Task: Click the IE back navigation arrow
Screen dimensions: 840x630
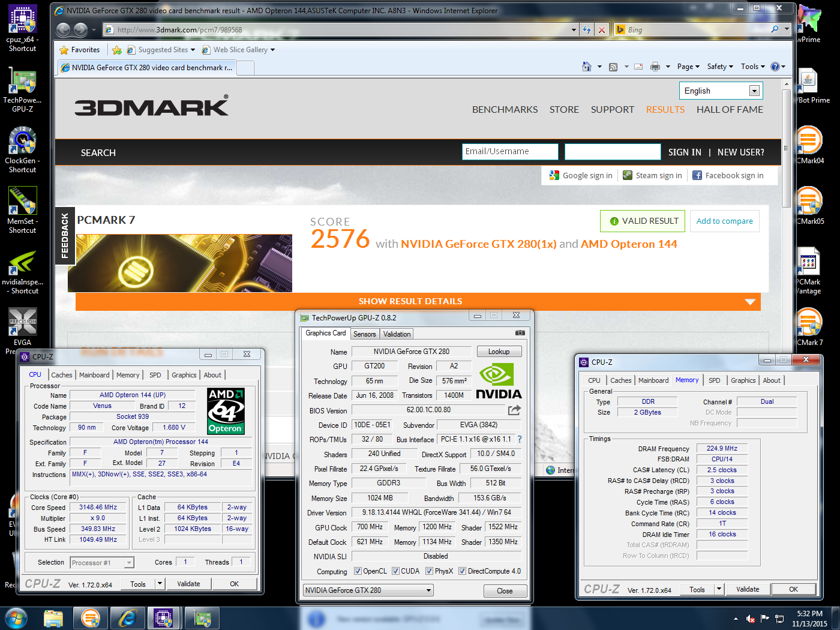Action: click(x=63, y=29)
